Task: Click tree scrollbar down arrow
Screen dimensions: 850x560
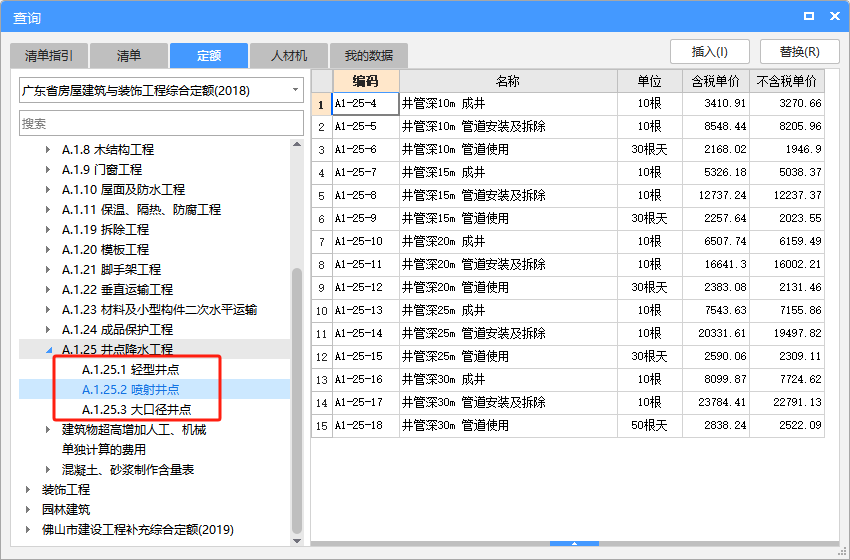Action: [x=297, y=540]
